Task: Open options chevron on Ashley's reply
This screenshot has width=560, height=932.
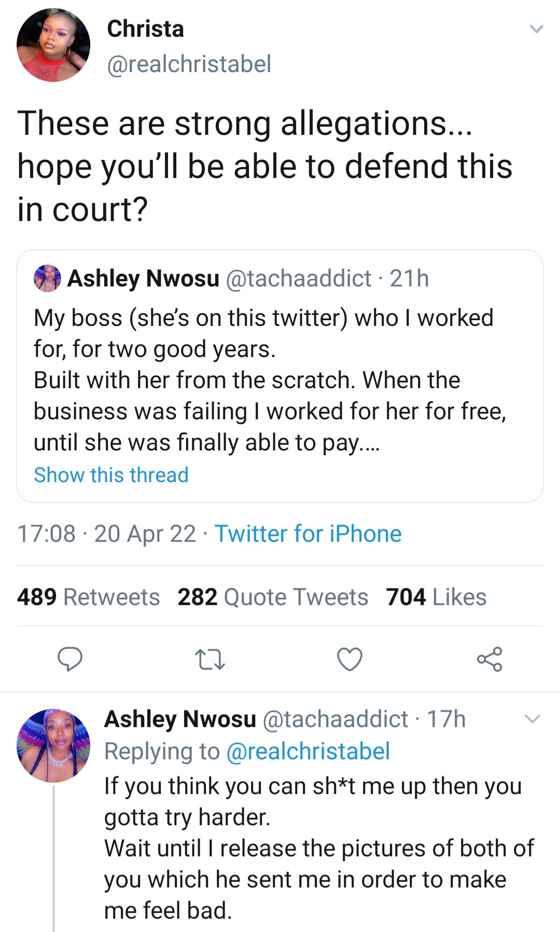Action: pos(533,719)
